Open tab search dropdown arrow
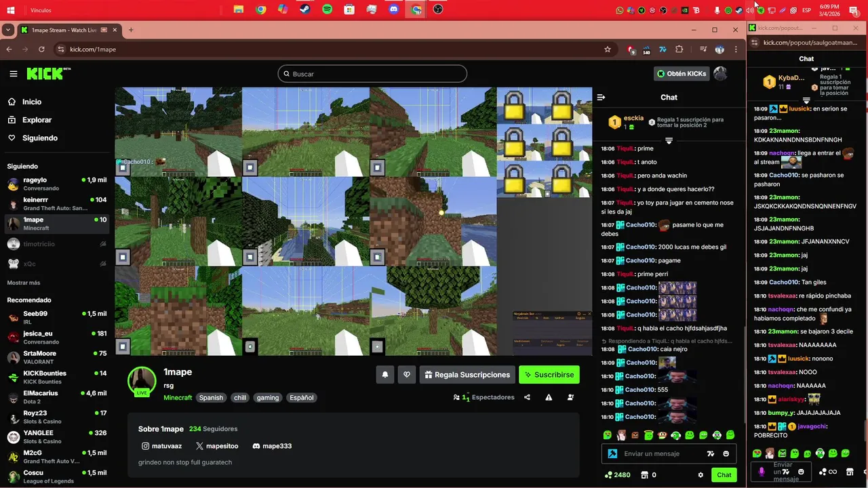Image resolution: width=868 pixels, height=488 pixels. (7, 30)
